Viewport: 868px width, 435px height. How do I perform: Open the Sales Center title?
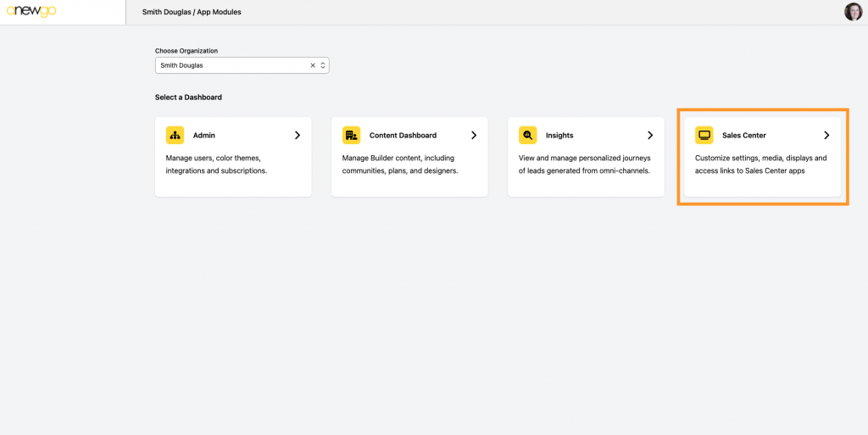[x=744, y=135]
